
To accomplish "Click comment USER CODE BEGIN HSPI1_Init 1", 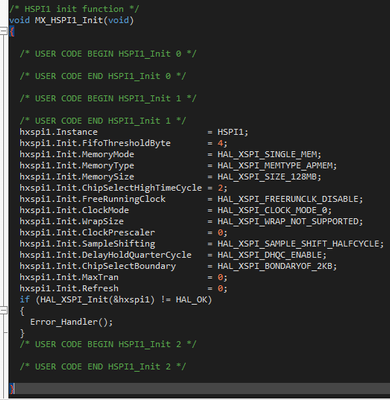I will [x=108, y=98].
